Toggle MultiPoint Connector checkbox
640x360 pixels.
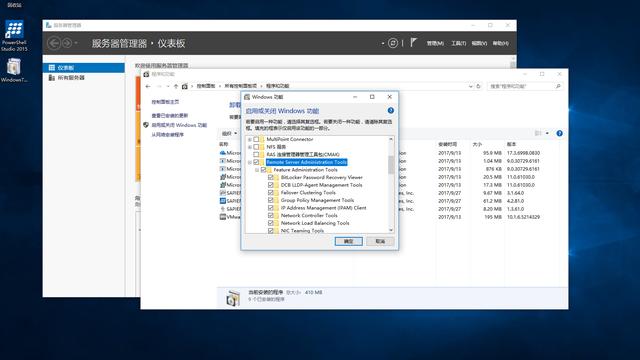[256, 139]
